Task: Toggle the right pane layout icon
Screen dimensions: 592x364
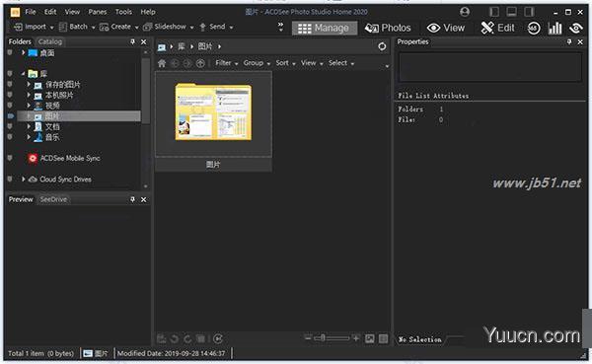Action: (x=529, y=12)
